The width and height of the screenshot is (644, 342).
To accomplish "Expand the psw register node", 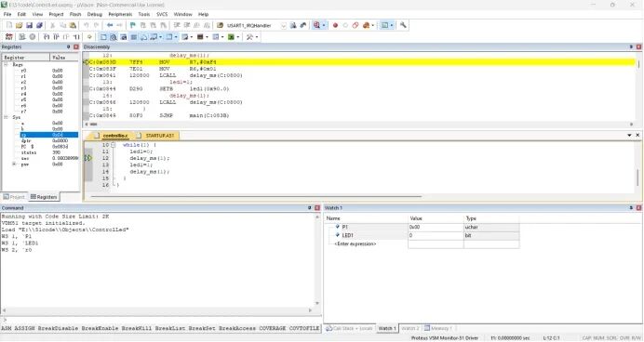I will tap(14, 164).
